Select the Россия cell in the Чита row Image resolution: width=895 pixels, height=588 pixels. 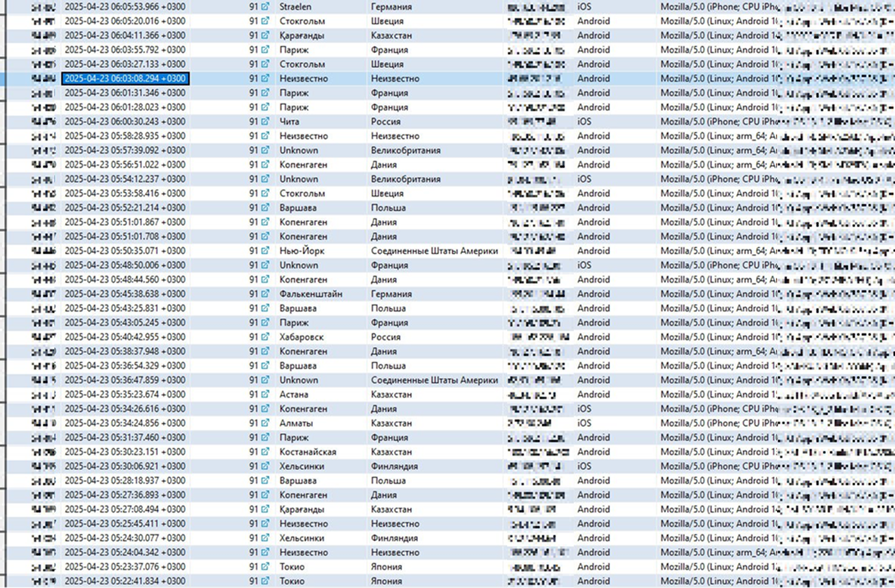[x=386, y=122]
